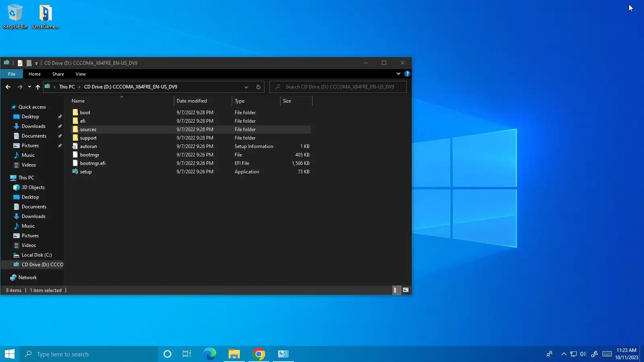This screenshot has width=644, height=362.
Task: Open the touch keyboard from the tray
Action: pos(607,354)
